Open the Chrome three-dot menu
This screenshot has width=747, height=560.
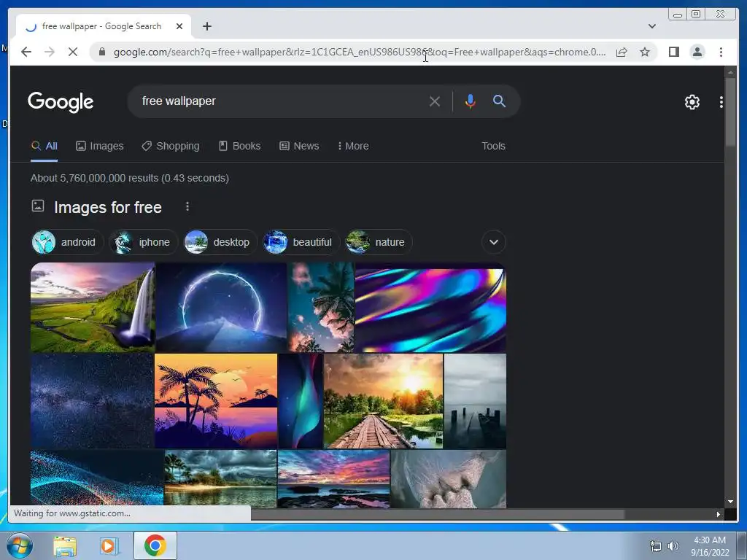pyautogui.click(x=721, y=52)
